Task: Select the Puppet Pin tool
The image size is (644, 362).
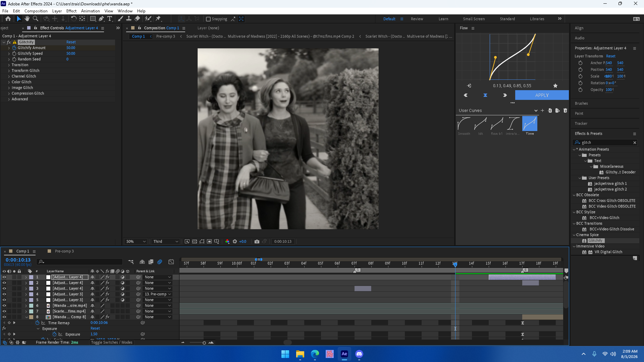Action: (158, 19)
